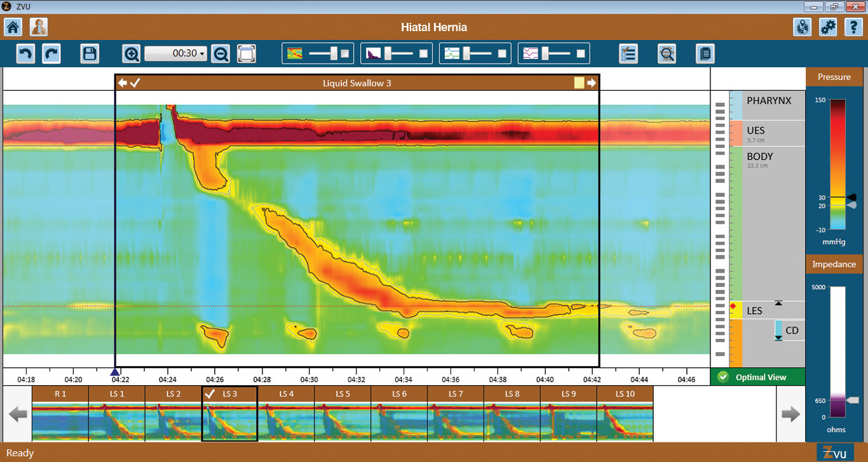Select the LS 1 thumbnail
This screenshot has width=868, height=462.
point(117,414)
